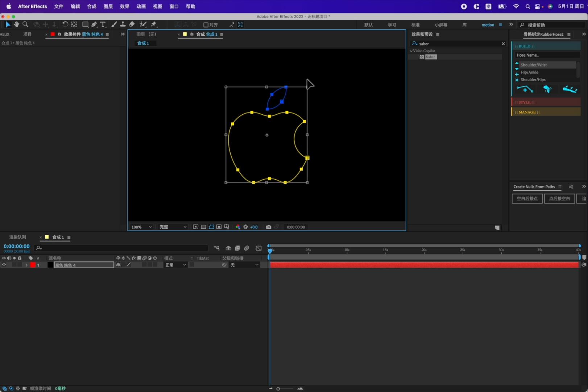
Task: Click the Hose Name input field
Action: point(547,55)
